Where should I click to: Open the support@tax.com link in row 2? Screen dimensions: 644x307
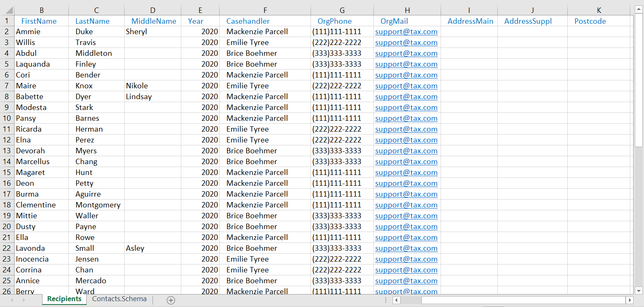(406, 32)
